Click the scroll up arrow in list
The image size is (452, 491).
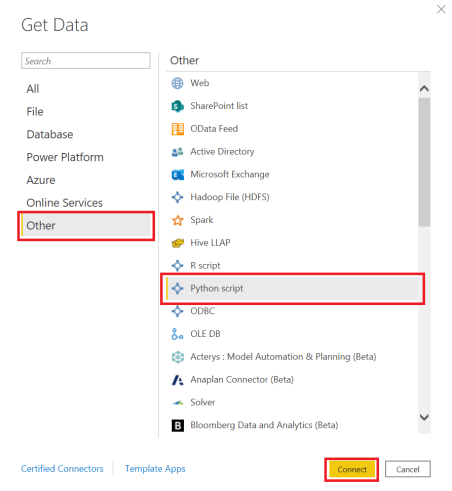click(424, 88)
